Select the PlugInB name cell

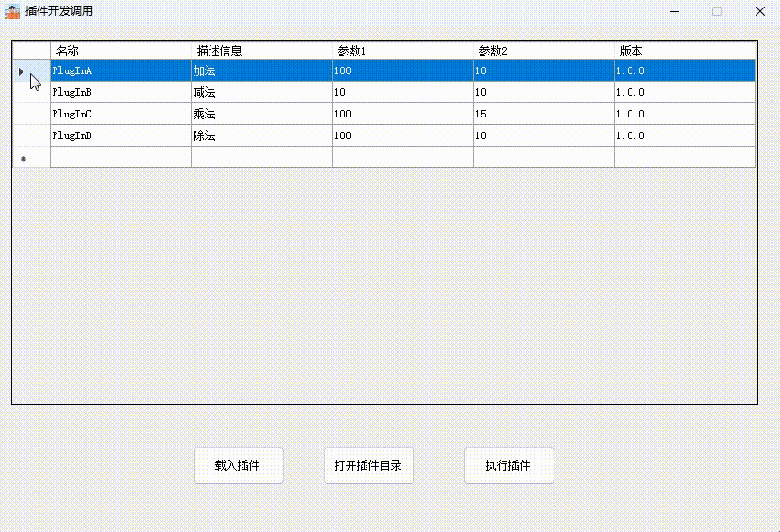coord(120,93)
